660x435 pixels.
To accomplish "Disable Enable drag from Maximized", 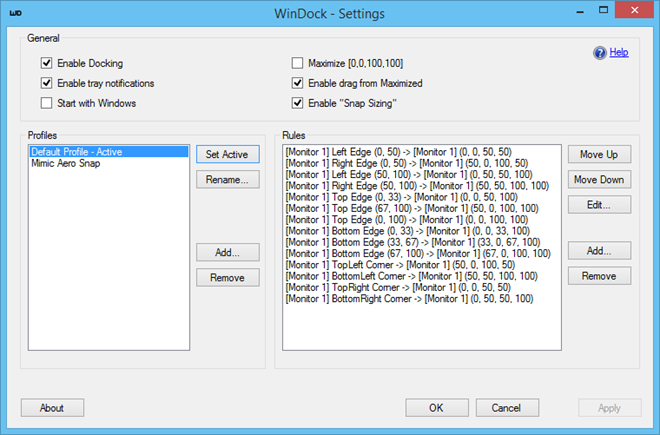I will (297, 83).
